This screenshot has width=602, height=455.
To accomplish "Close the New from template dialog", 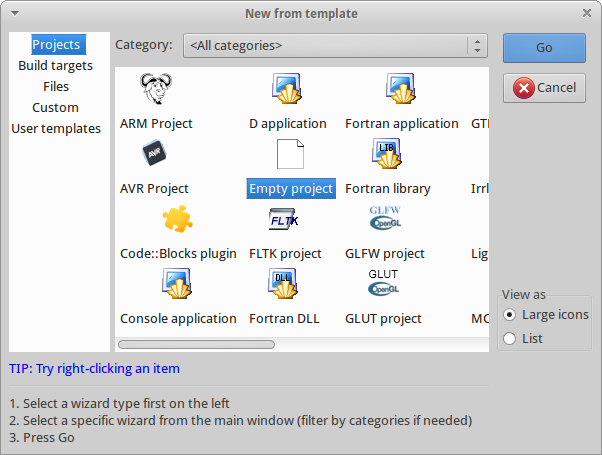I will [587, 13].
